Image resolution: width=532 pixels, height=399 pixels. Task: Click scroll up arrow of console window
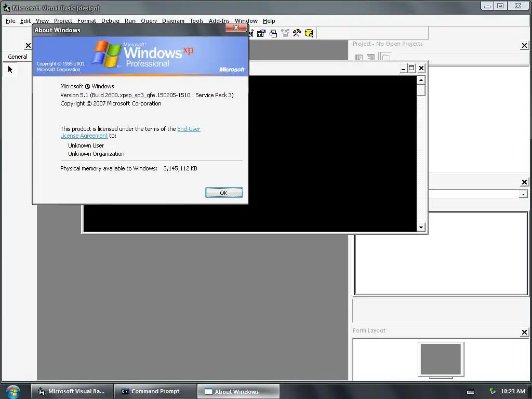[x=421, y=80]
